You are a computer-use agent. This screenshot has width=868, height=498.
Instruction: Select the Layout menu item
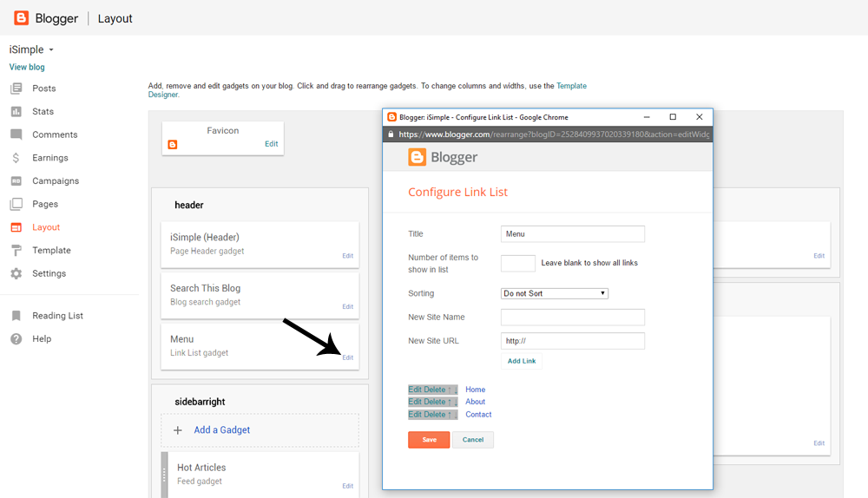pyautogui.click(x=46, y=227)
